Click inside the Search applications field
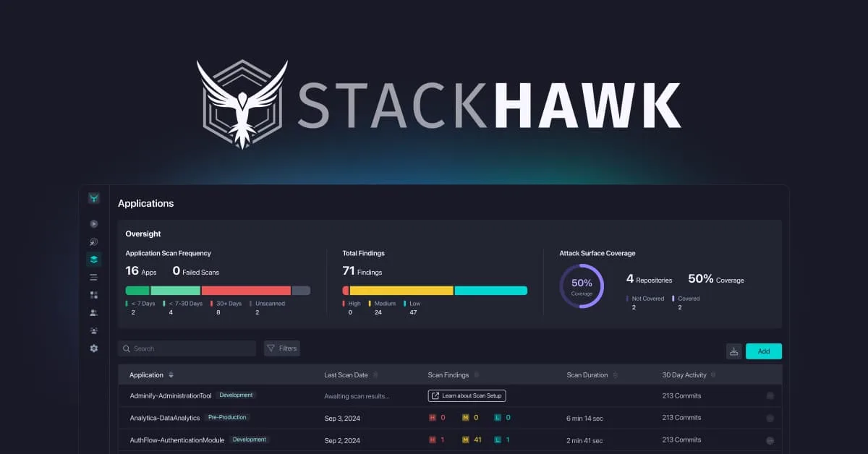The width and height of the screenshot is (868, 454). (x=186, y=348)
